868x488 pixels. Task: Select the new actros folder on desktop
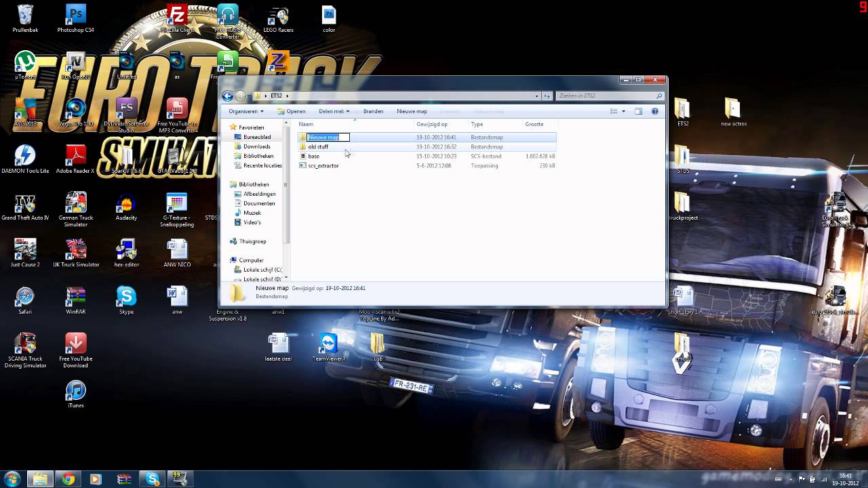[x=732, y=113]
